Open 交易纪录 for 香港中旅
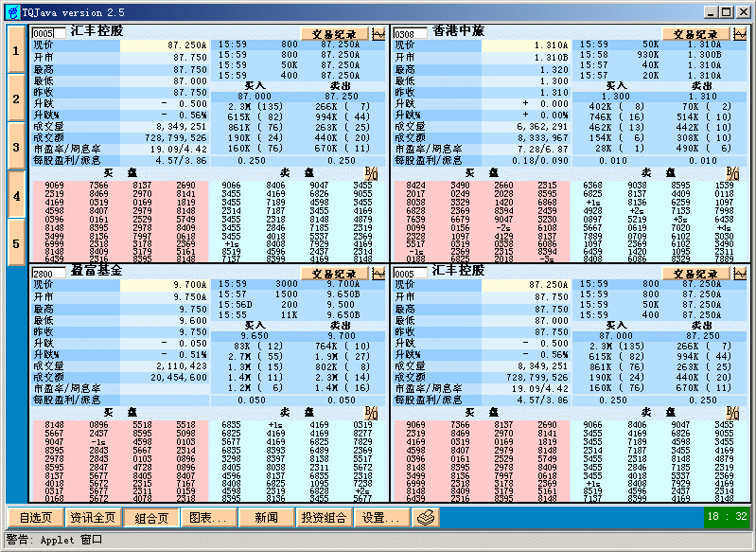 pyautogui.click(x=695, y=34)
